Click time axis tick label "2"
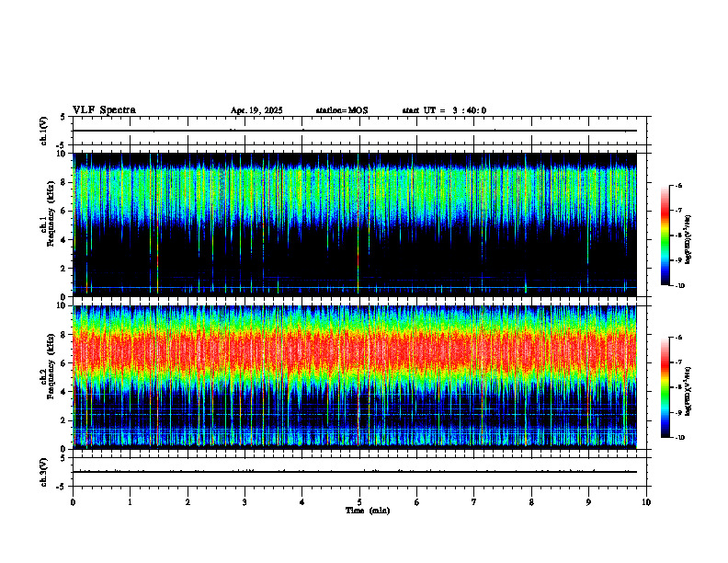Viewport: 728px width, 563px height. (188, 502)
